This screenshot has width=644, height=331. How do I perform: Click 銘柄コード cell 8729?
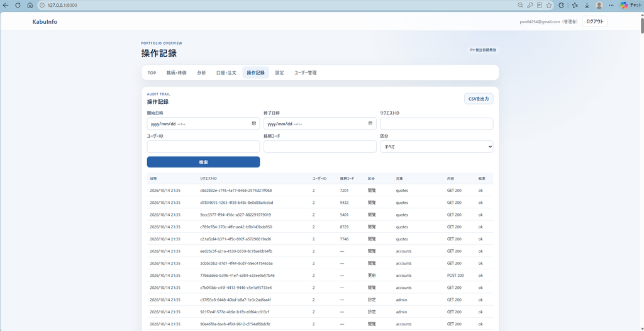[x=344, y=227]
